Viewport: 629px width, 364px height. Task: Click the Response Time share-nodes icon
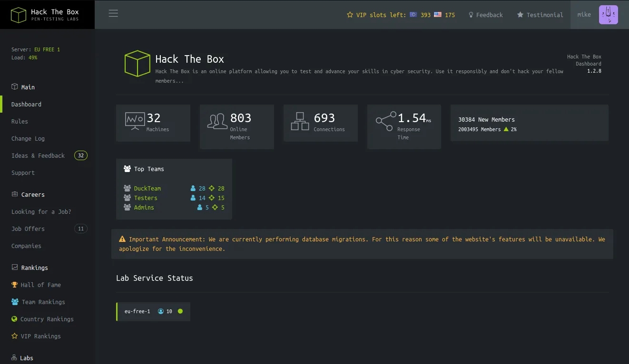pyautogui.click(x=385, y=121)
